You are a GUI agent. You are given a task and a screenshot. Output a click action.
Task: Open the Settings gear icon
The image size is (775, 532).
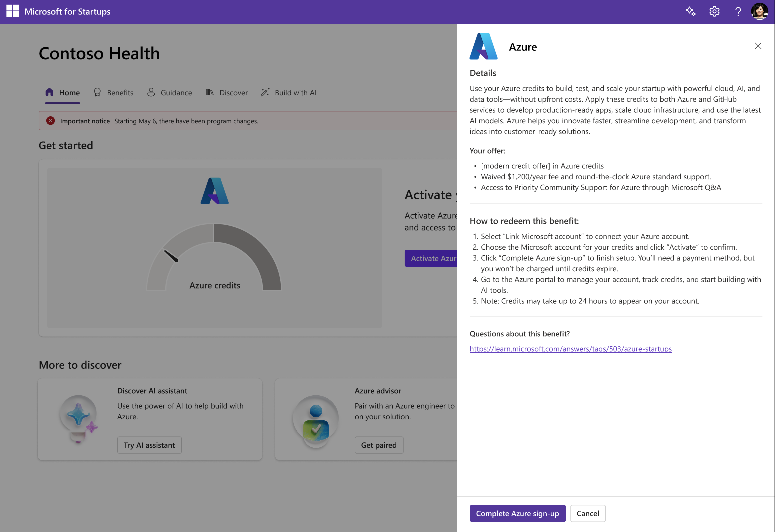pos(714,11)
